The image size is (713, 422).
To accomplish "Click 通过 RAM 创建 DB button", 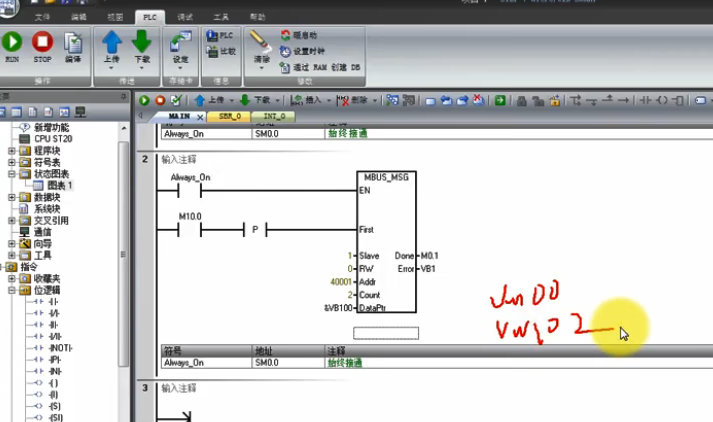I will coord(320,65).
